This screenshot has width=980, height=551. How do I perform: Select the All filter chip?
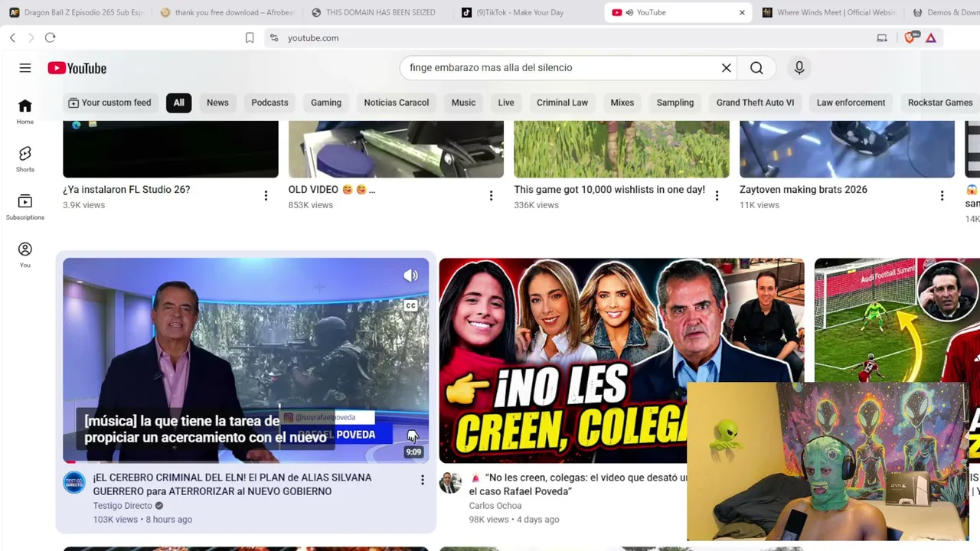178,103
